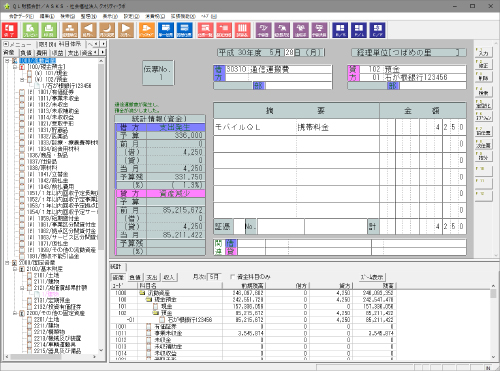Screen dimensions: 500x371
Task: Toggle the 資金科目のみ checkbox
Action: click(x=233, y=277)
